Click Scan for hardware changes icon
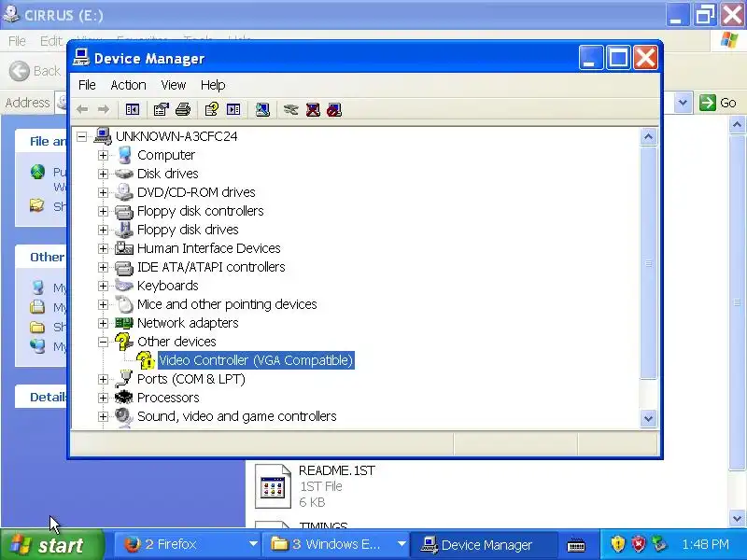This screenshot has height=560, width=747. pos(262,110)
